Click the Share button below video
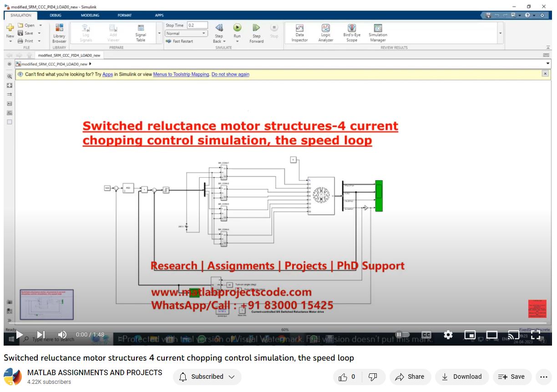The image size is (557, 392). (x=410, y=377)
